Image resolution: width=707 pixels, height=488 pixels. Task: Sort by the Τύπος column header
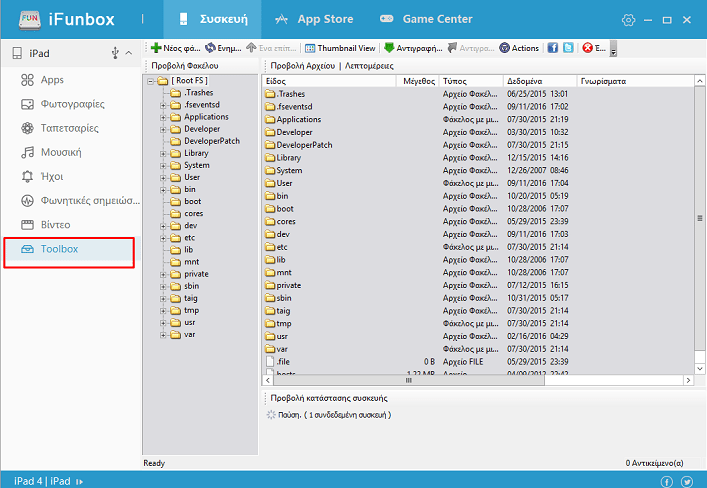click(x=471, y=81)
